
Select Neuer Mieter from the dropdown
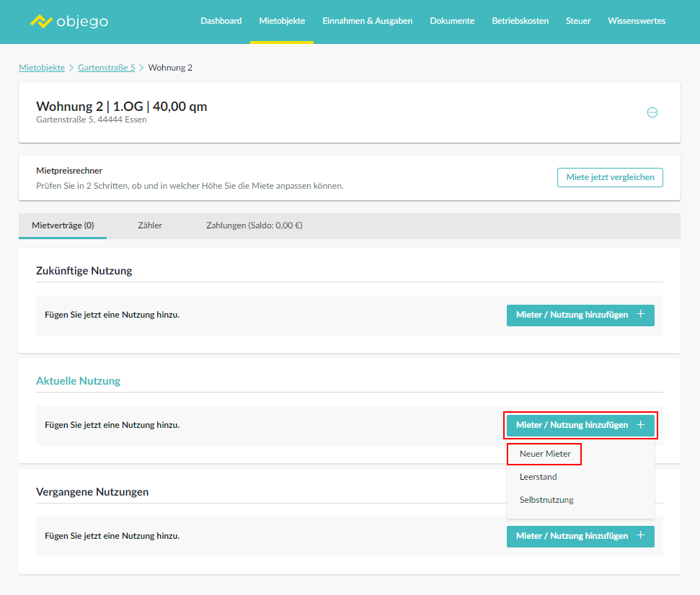coord(545,454)
